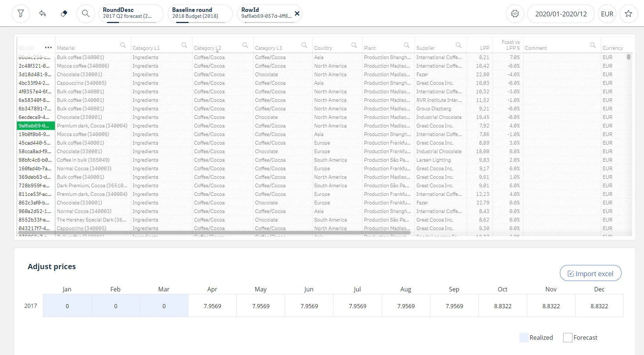Open the RowId column three-dot menu
Viewport: 644px width, 355px height.
48,48
